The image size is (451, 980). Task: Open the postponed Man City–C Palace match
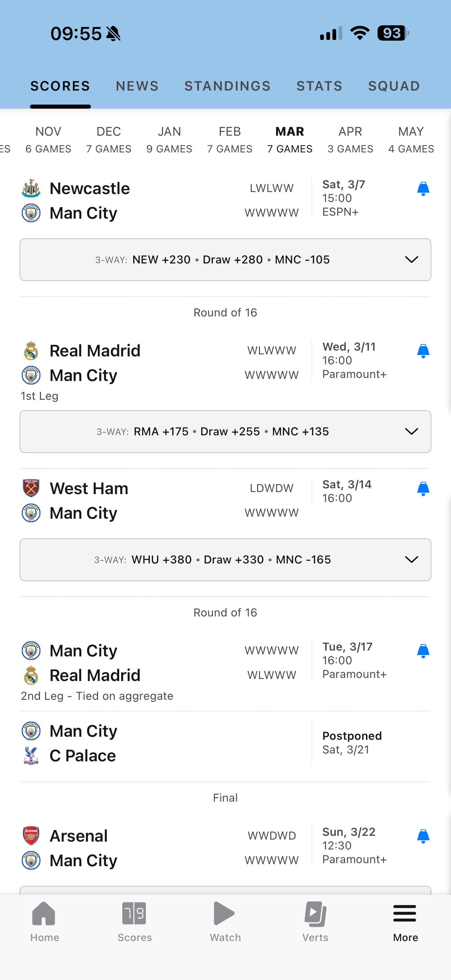click(x=225, y=743)
